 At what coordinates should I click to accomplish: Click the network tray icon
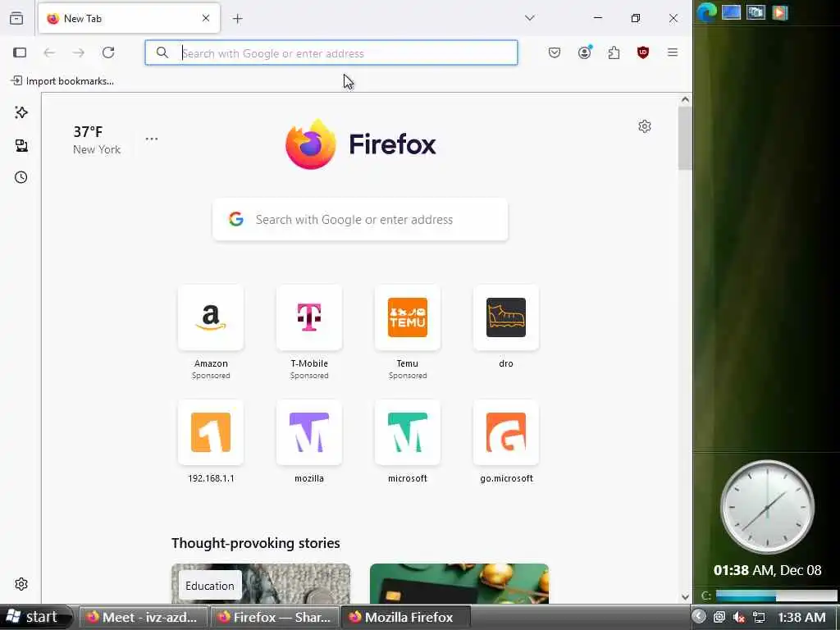759,617
